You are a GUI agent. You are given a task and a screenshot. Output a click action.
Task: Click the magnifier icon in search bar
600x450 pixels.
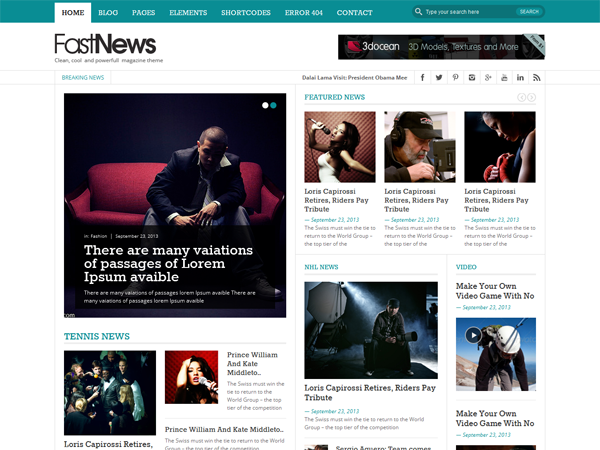[419, 11]
